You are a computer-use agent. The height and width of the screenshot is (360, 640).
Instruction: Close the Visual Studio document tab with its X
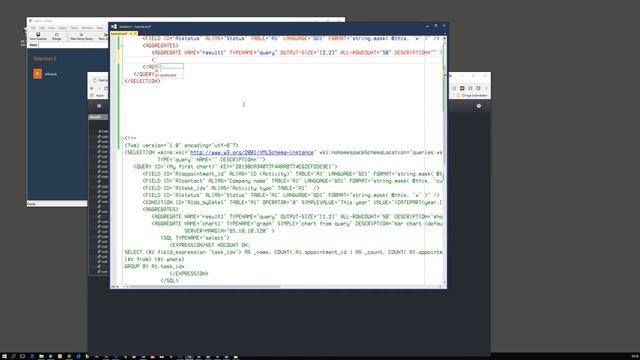point(135,33)
